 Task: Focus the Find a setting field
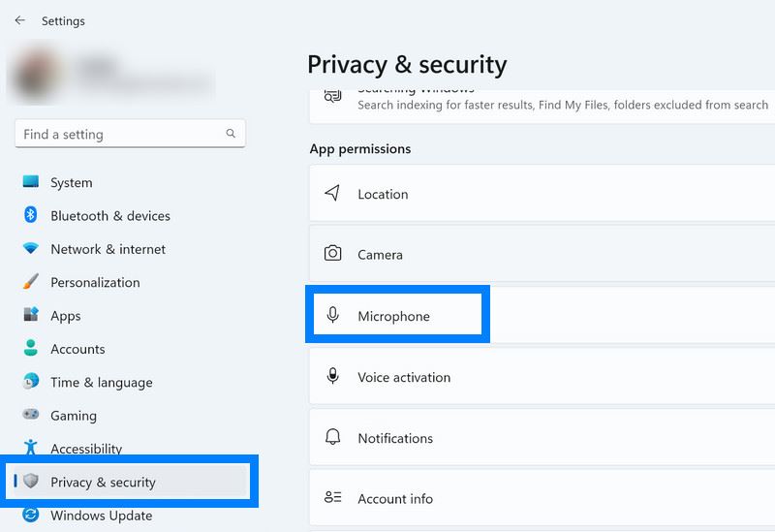tap(121, 134)
